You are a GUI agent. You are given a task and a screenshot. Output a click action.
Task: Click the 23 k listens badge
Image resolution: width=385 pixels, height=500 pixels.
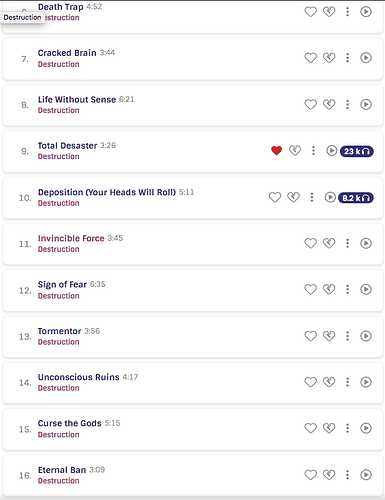[356, 151]
